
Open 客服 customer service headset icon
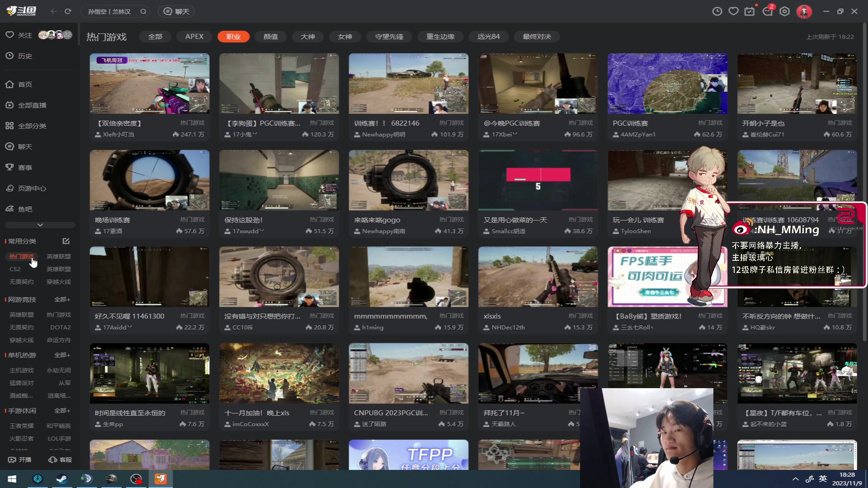click(x=60, y=460)
